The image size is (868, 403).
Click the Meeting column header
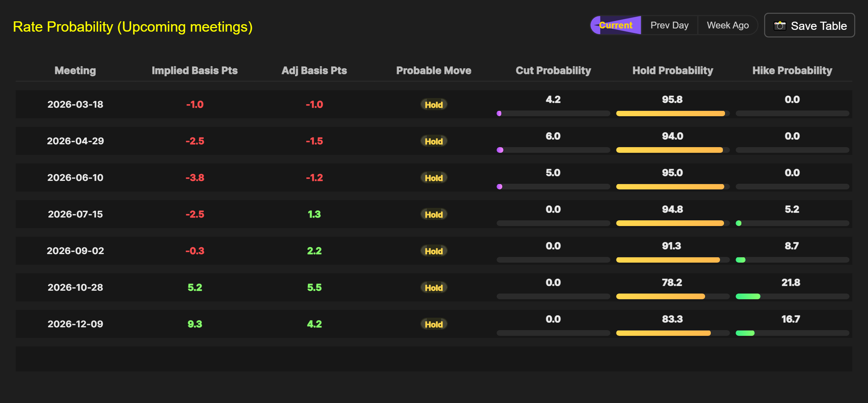pos(75,70)
